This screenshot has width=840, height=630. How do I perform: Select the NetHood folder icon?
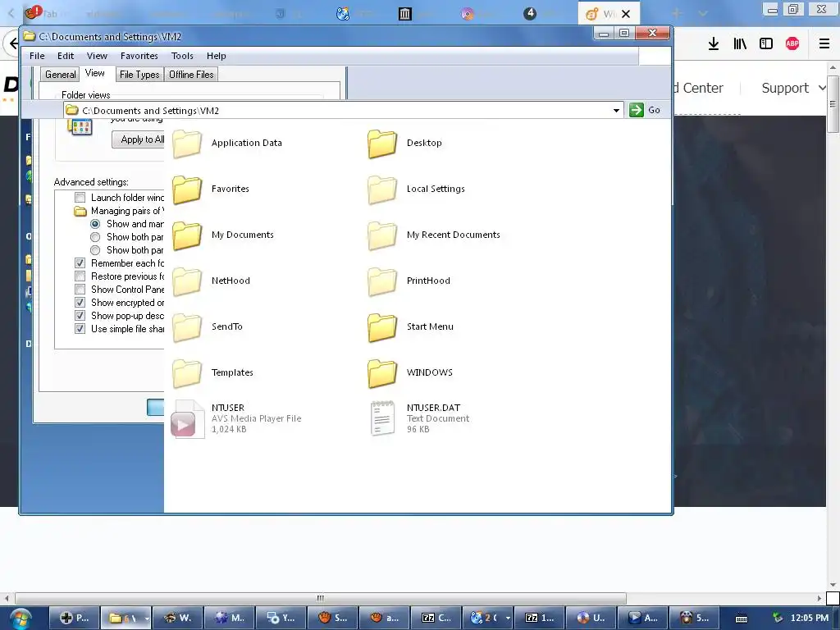pyautogui.click(x=187, y=282)
